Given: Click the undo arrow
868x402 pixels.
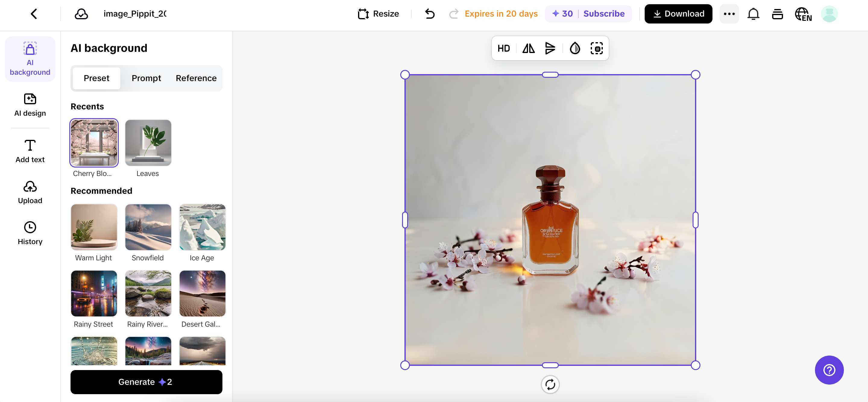Looking at the screenshot, I should click(429, 14).
